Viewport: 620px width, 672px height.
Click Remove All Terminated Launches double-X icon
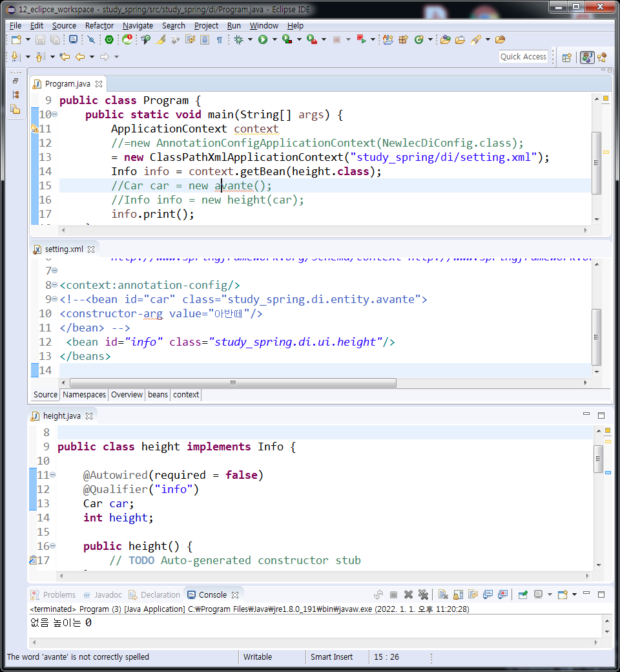(x=423, y=595)
